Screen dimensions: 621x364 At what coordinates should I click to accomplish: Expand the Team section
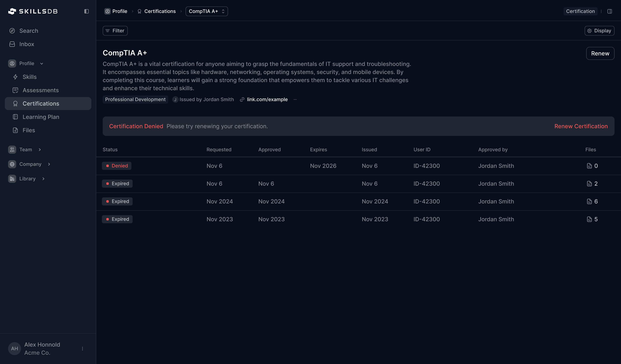click(40, 149)
